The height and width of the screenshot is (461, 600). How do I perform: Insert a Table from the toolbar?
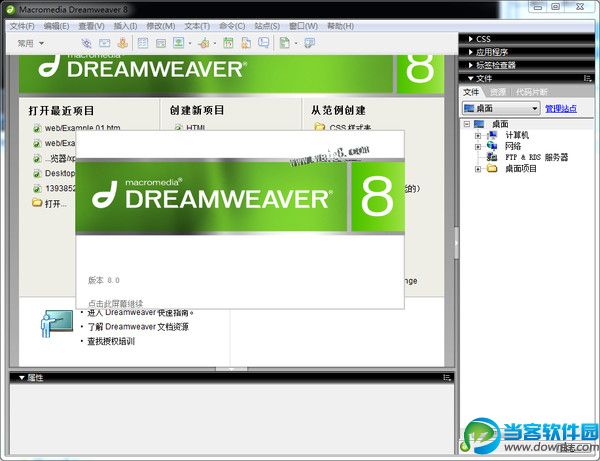tap(143, 43)
